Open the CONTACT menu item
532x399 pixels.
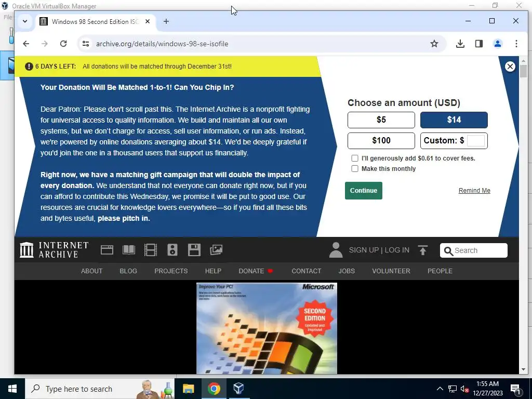pos(307,271)
